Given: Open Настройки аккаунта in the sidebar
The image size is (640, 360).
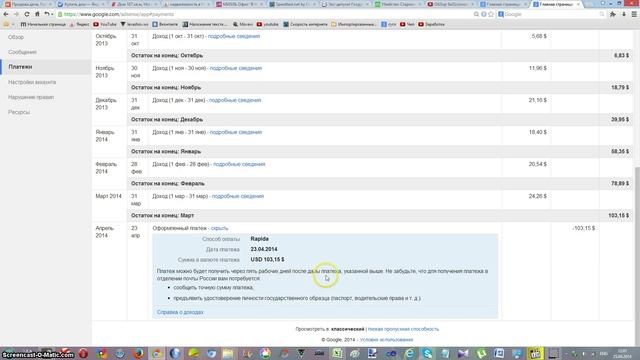Looking at the screenshot, I should pos(32,82).
